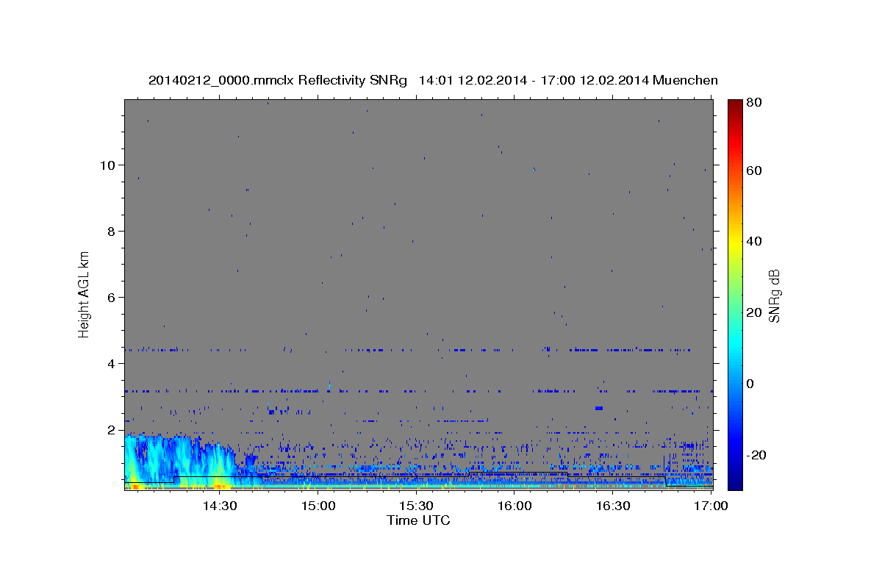
Task: Click the dark blue bottom of the colorbar
Action: click(735, 481)
